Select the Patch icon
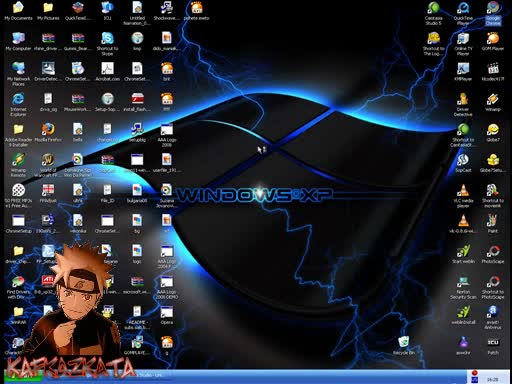This screenshot has height=384, width=512. pyautogui.click(x=493, y=345)
